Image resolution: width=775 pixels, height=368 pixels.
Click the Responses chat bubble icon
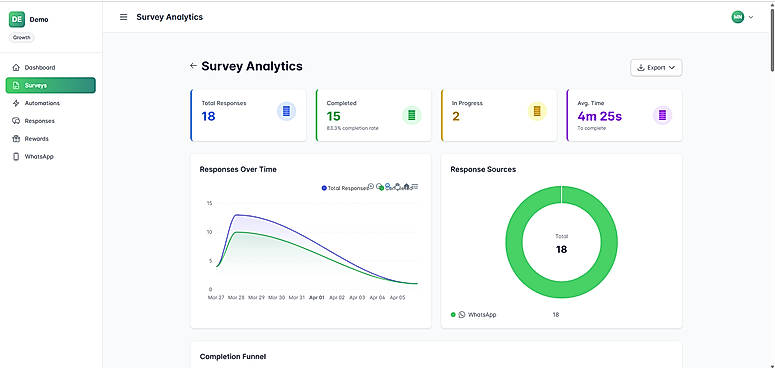pos(16,121)
